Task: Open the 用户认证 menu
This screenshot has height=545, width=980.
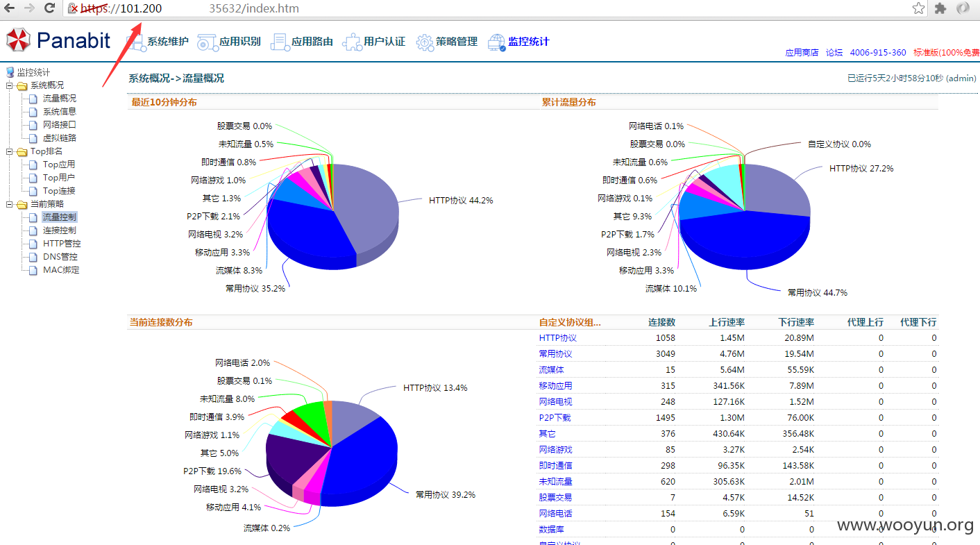Action: pyautogui.click(x=385, y=42)
